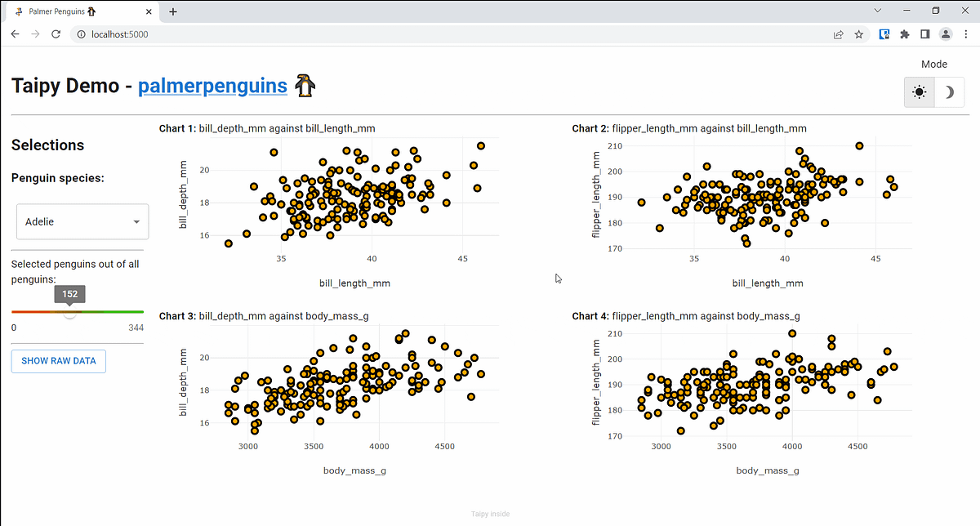The height and width of the screenshot is (526, 980).
Task: Click the tab search chevron in the title bar
Action: (878, 10)
